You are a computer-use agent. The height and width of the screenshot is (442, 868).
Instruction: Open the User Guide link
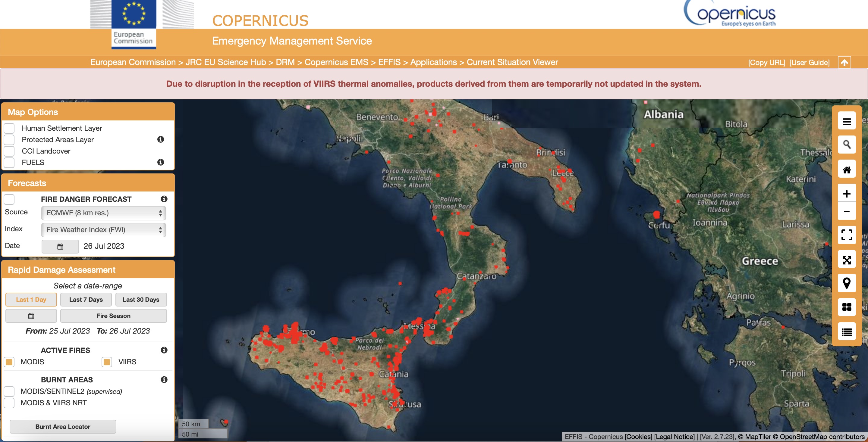(809, 63)
